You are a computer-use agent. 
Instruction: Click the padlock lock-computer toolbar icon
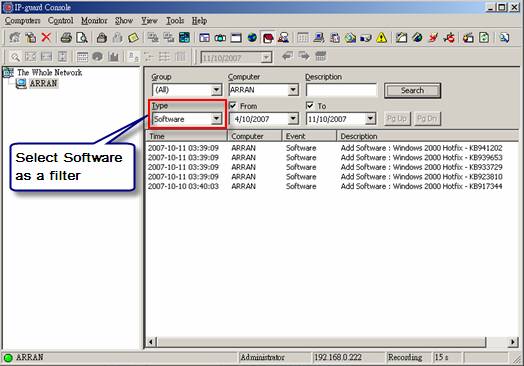click(x=102, y=38)
